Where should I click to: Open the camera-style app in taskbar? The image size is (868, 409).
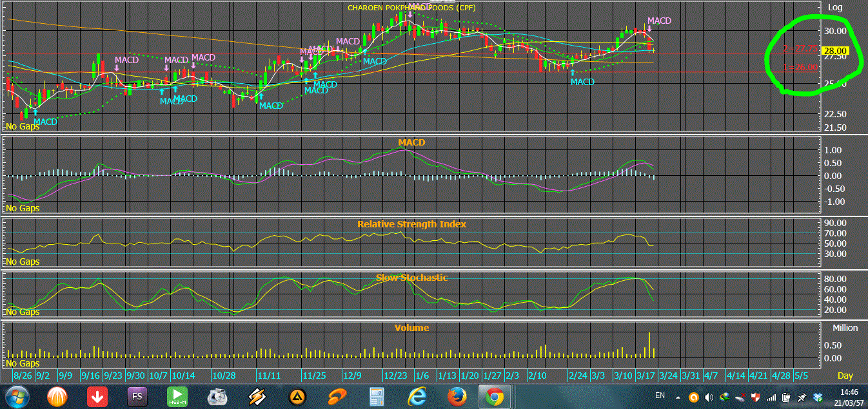[x=217, y=397]
